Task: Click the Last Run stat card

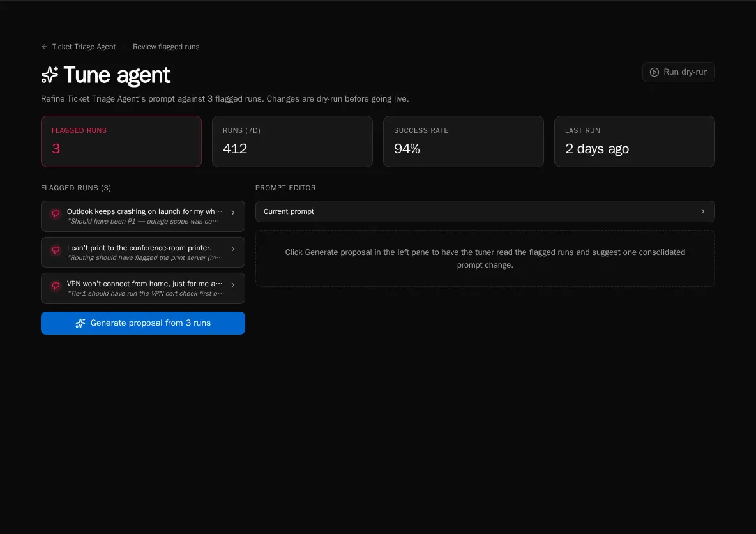Action: (x=635, y=141)
